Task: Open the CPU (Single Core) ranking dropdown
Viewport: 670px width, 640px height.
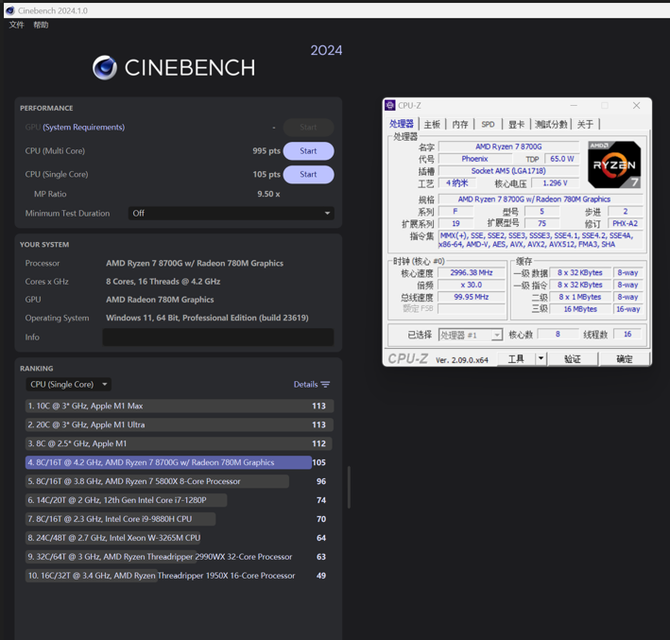Action: pyautogui.click(x=68, y=385)
